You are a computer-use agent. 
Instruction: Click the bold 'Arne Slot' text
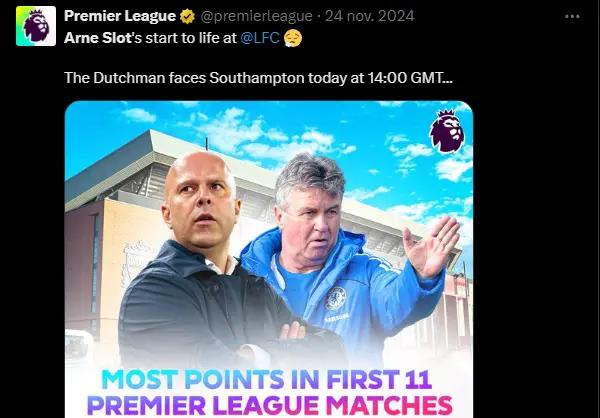tap(98, 38)
